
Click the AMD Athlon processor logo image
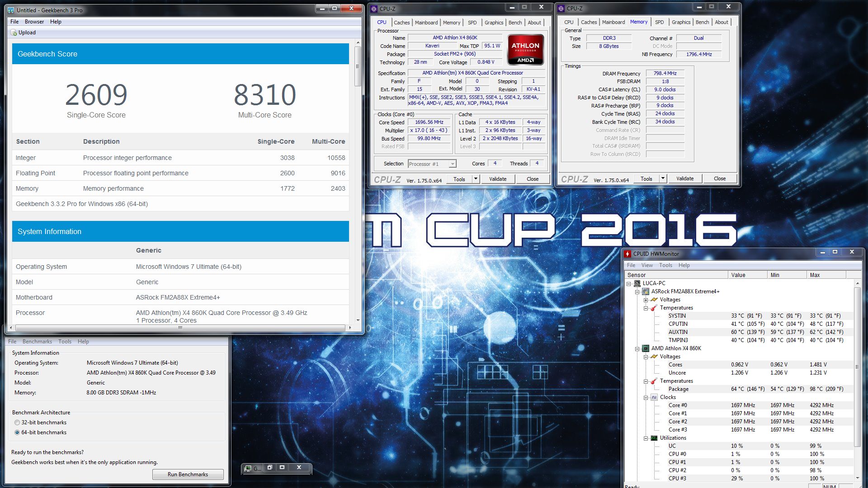pyautogui.click(x=525, y=50)
